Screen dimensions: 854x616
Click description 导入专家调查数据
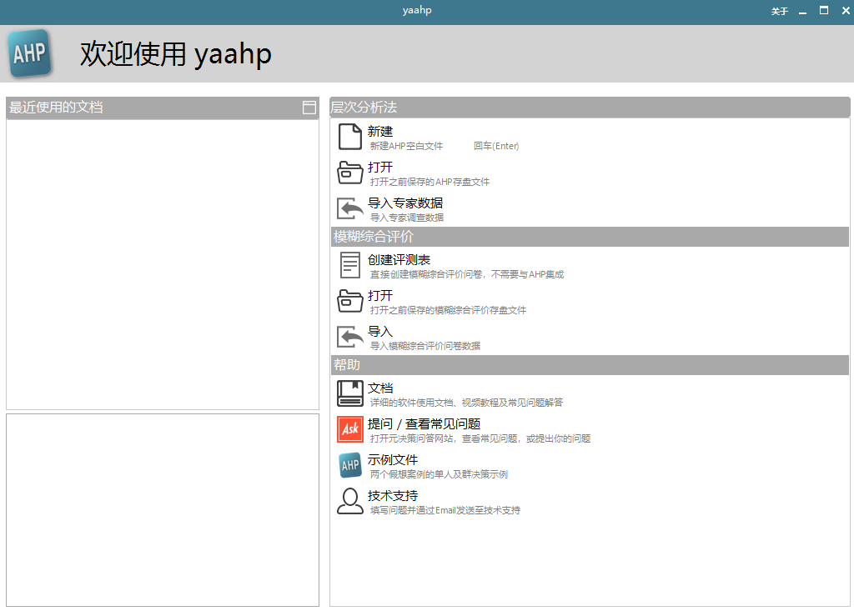point(407,218)
